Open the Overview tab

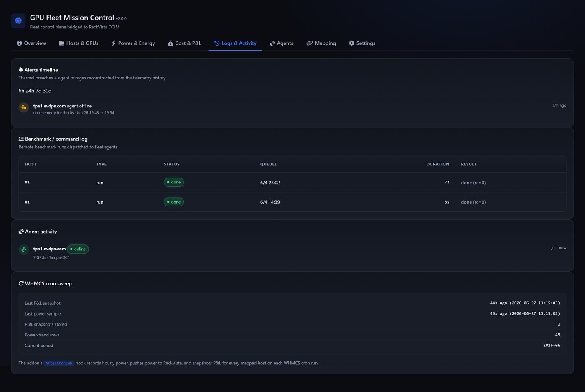(x=31, y=43)
